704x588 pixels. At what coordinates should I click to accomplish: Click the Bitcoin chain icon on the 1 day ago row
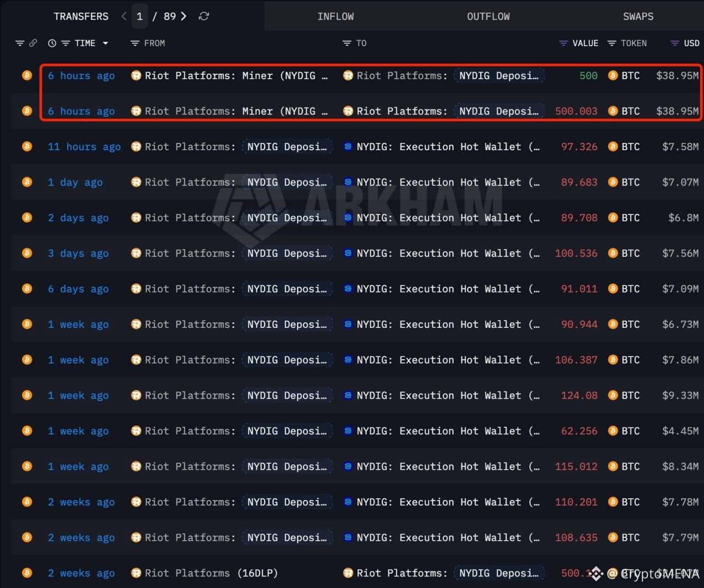click(x=27, y=182)
